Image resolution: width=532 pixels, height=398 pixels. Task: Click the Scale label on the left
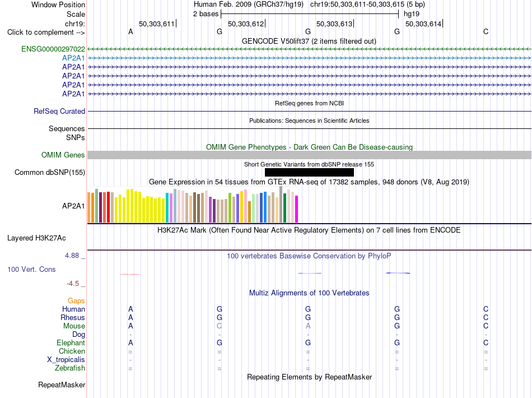76,14
